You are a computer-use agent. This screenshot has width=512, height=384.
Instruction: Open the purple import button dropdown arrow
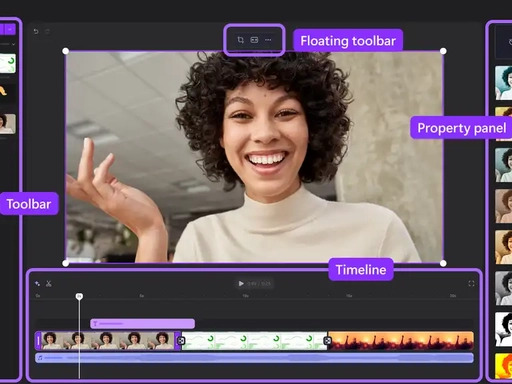pyautogui.click(x=10, y=29)
